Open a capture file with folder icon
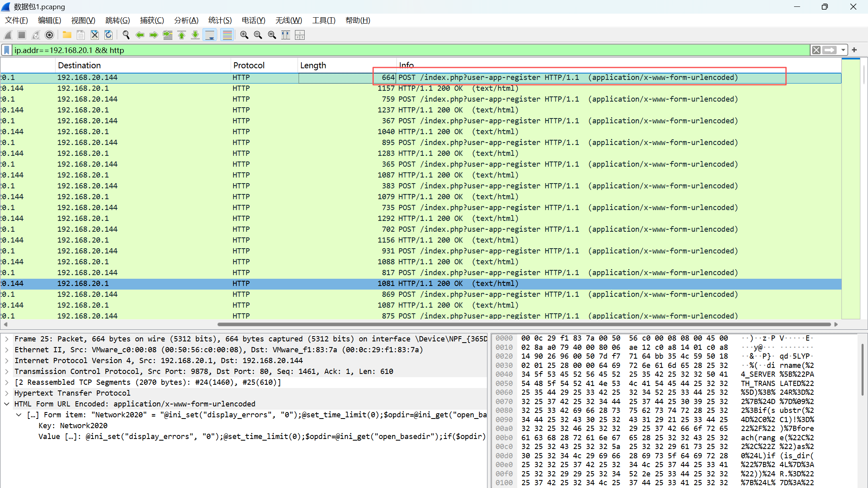Viewport: 868px width, 488px height. pos(67,35)
